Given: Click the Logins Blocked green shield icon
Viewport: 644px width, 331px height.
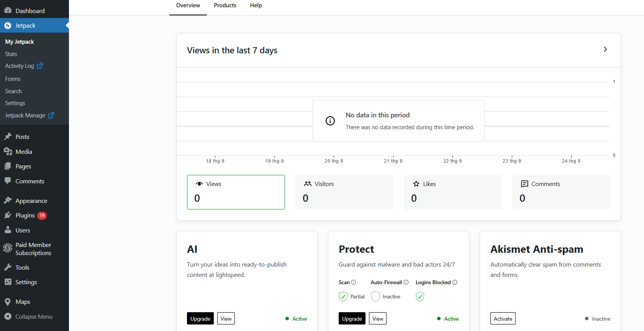Looking at the screenshot, I should click(x=420, y=296).
